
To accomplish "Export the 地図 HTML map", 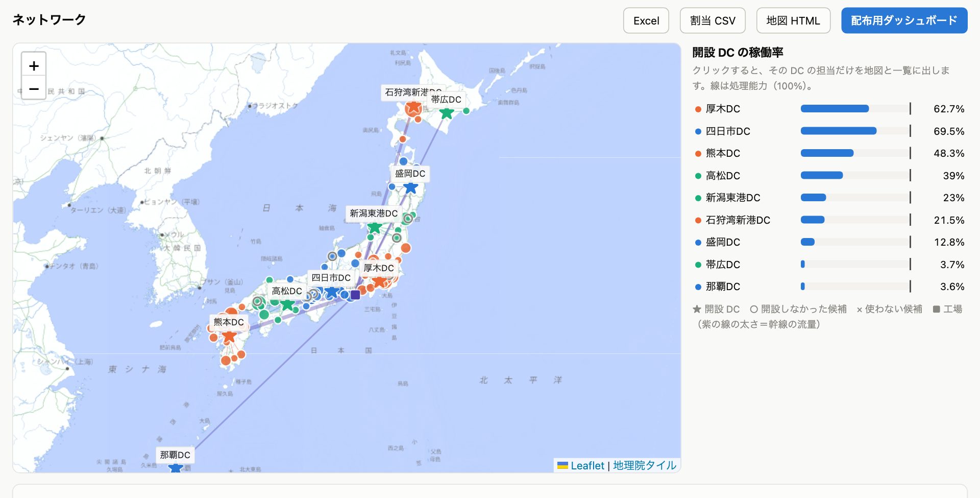I will click(793, 21).
